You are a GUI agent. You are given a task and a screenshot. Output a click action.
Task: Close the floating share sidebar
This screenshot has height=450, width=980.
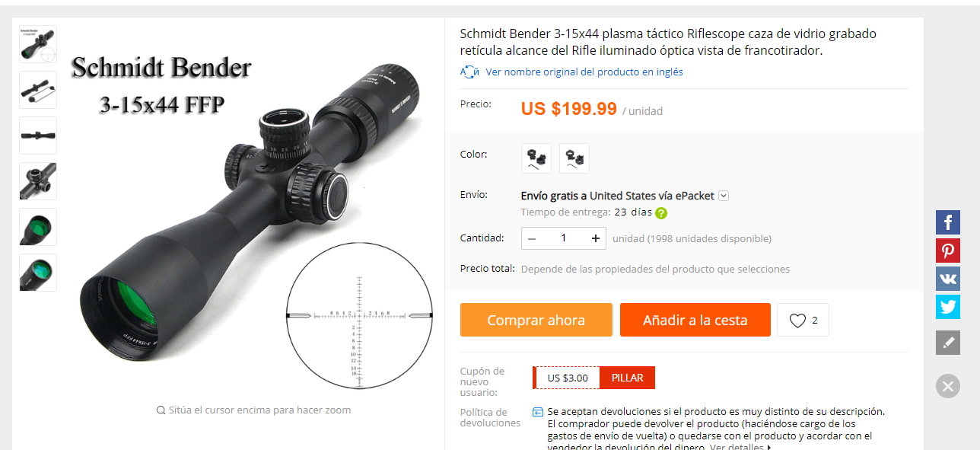947,386
